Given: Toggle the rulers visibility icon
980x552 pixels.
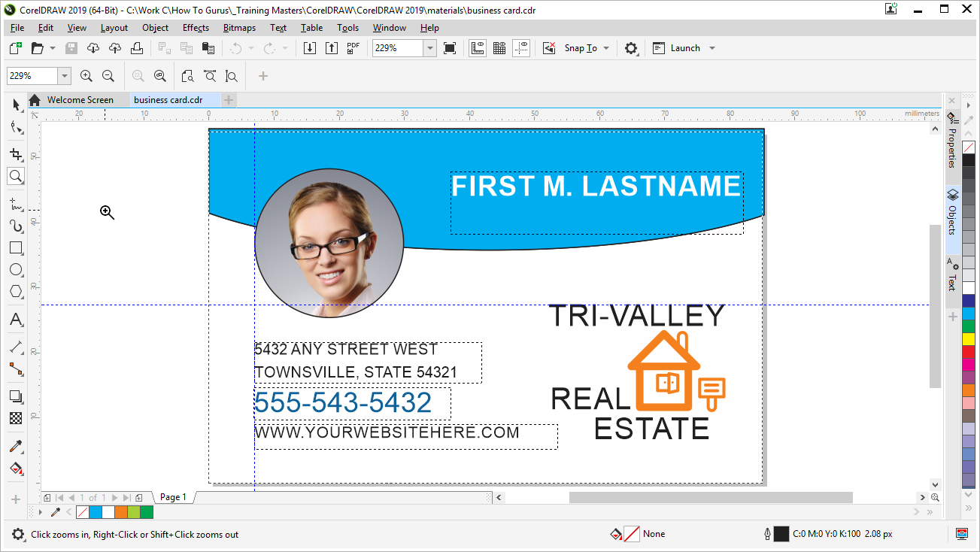Looking at the screenshot, I should pyautogui.click(x=477, y=47).
